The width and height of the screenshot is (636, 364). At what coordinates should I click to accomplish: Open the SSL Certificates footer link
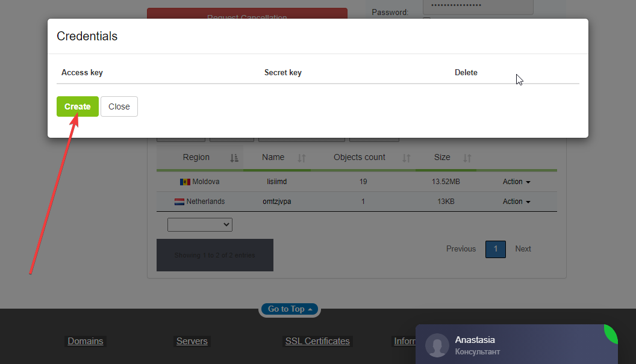click(317, 341)
